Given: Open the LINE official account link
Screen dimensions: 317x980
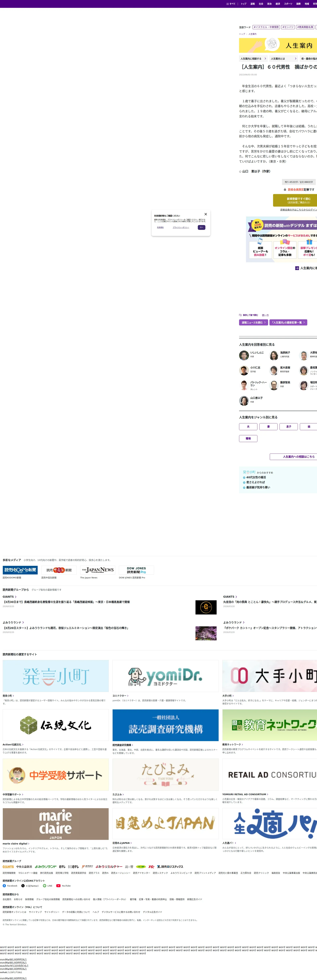Looking at the screenshot, I should click(x=48, y=886).
